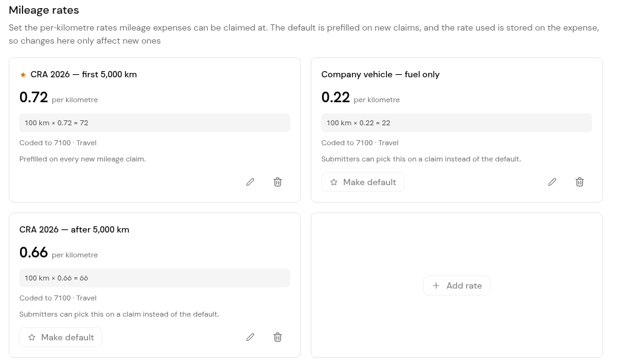
Task: Delete the CRA 2026 first 5,000 km rate
Action: (x=278, y=182)
